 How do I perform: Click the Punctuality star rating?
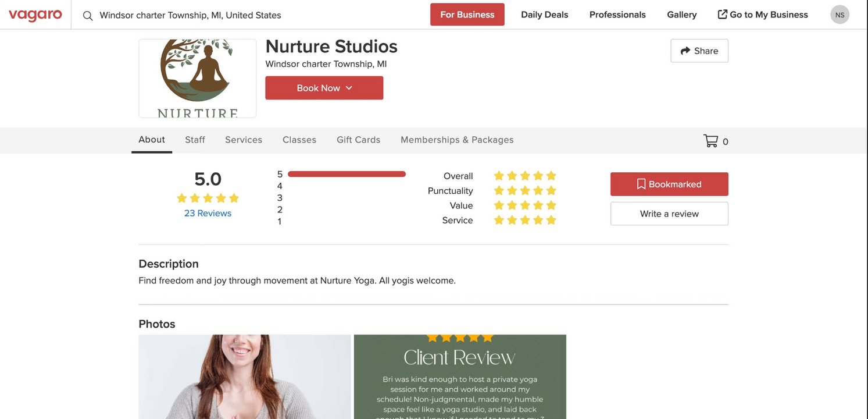525,190
